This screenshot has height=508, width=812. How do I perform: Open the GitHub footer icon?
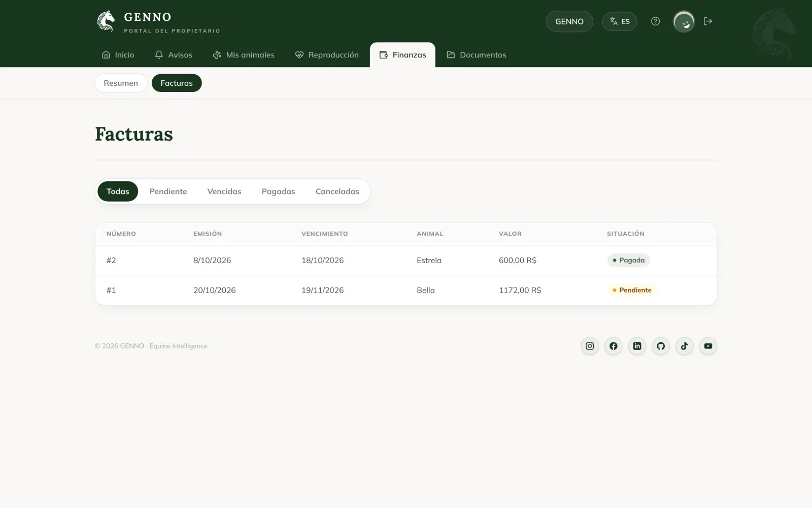click(x=661, y=346)
